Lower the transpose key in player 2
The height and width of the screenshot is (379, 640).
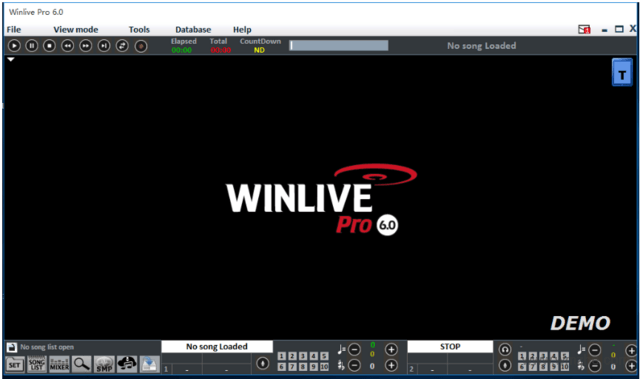point(595,366)
